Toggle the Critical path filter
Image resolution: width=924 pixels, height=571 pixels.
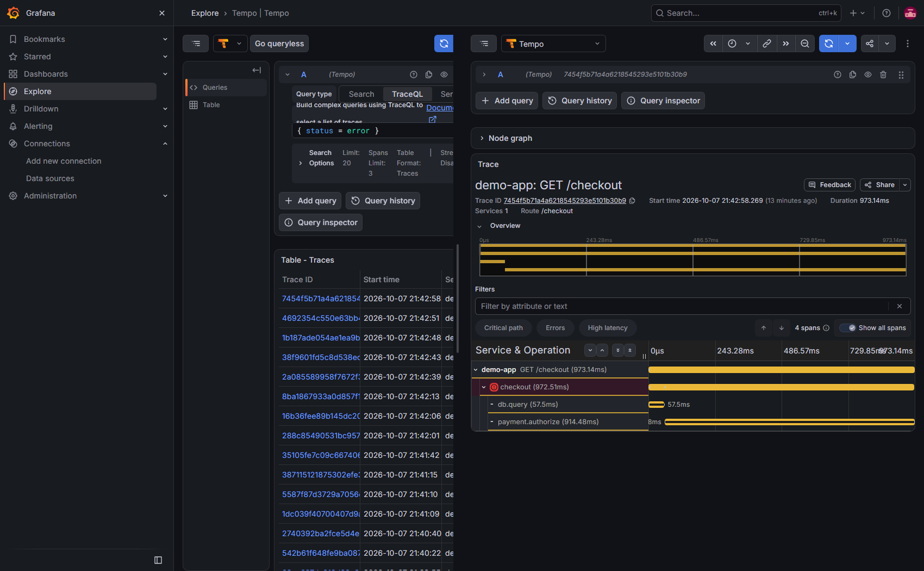tap(503, 328)
